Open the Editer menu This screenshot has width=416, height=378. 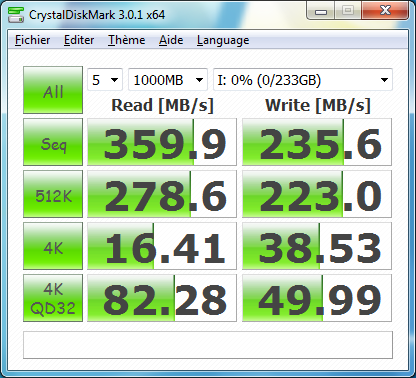pyautogui.click(x=79, y=40)
